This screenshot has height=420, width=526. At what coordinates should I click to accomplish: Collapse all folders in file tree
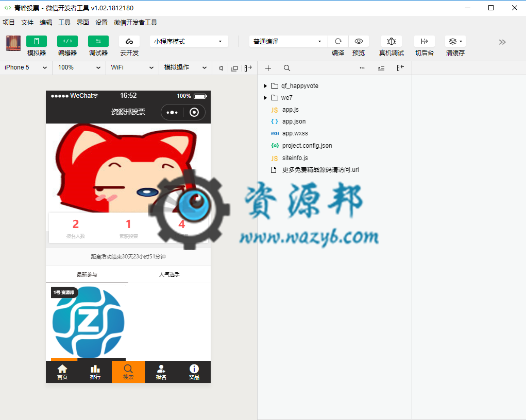381,68
